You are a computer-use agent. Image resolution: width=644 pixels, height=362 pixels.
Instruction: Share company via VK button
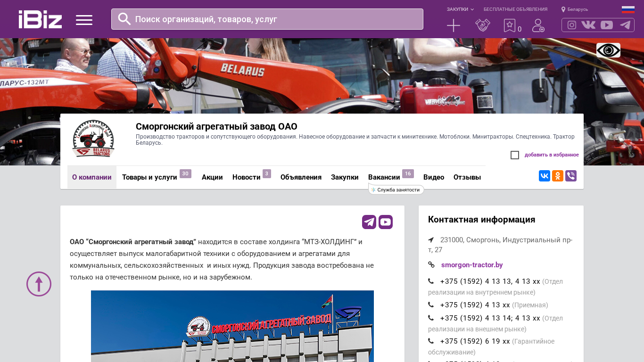click(x=545, y=176)
